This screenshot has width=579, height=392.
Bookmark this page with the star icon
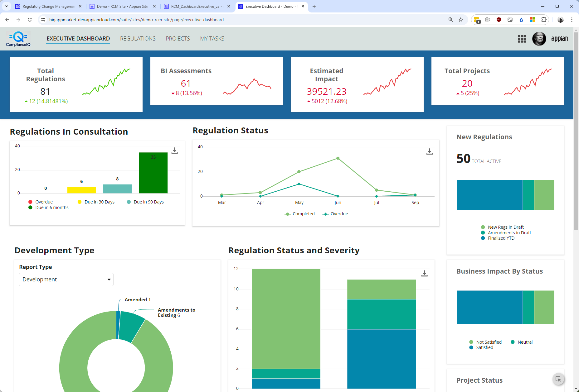pyautogui.click(x=461, y=20)
